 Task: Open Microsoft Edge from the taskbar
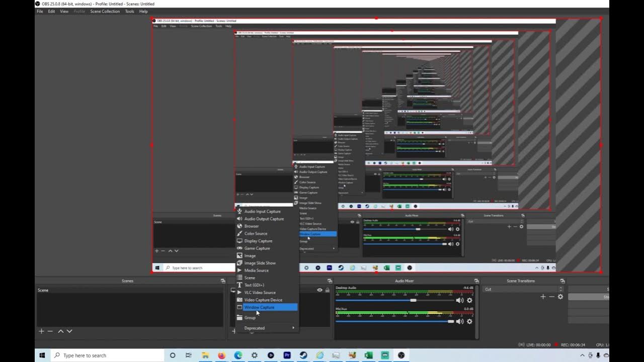click(238, 355)
